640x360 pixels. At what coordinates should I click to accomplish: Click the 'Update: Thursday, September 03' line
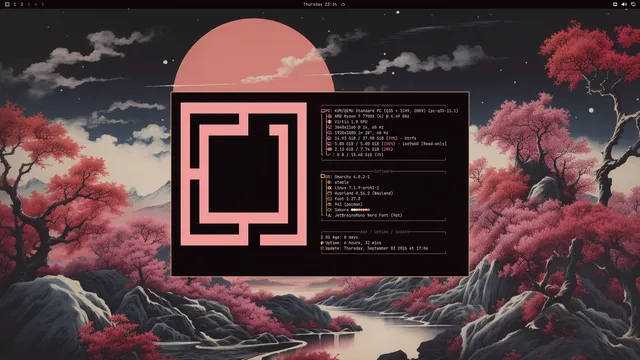point(374,248)
